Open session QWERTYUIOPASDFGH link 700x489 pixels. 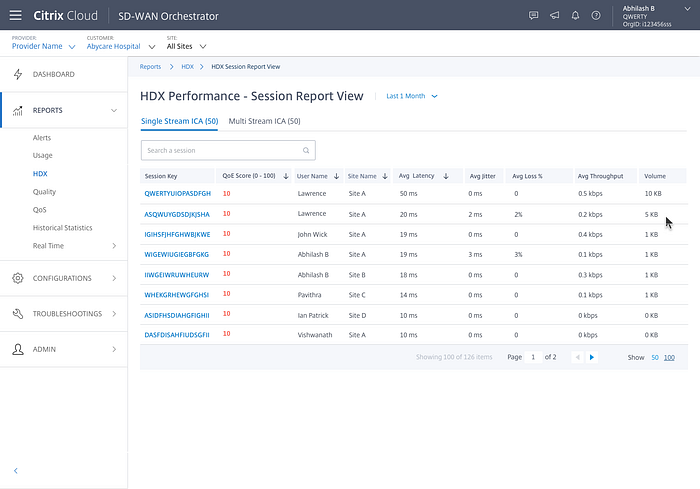coord(177,194)
